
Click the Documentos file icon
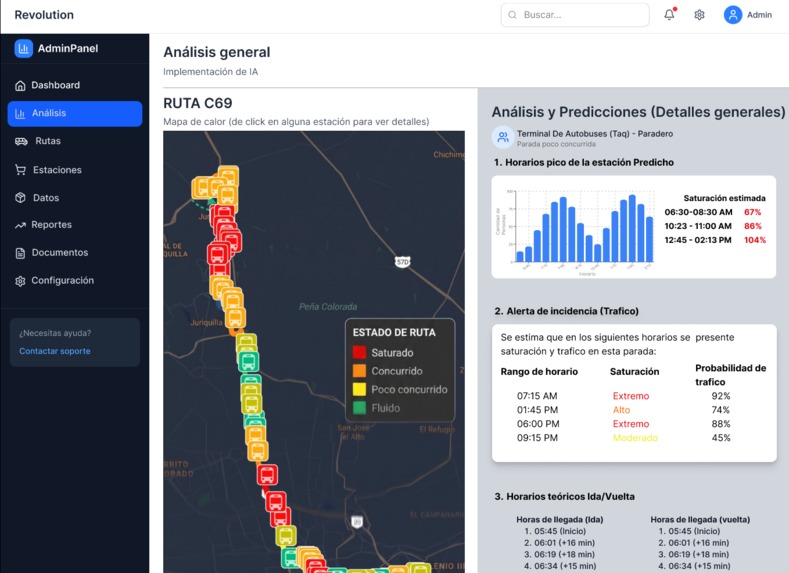[20, 253]
